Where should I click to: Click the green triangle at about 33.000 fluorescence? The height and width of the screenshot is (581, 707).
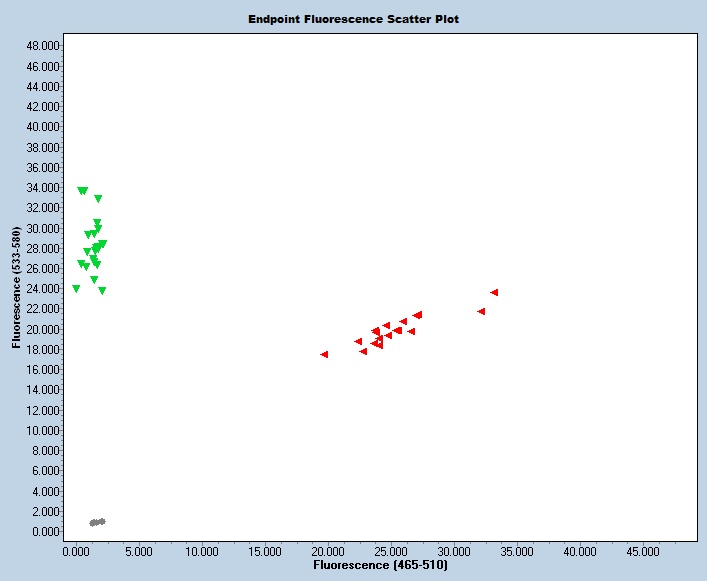point(98,199)
